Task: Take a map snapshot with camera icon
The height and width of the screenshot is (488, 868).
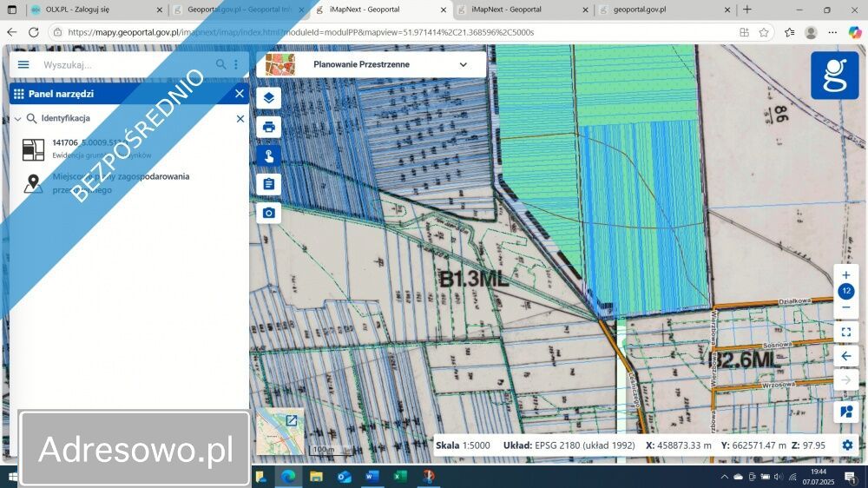Action: 268,213
